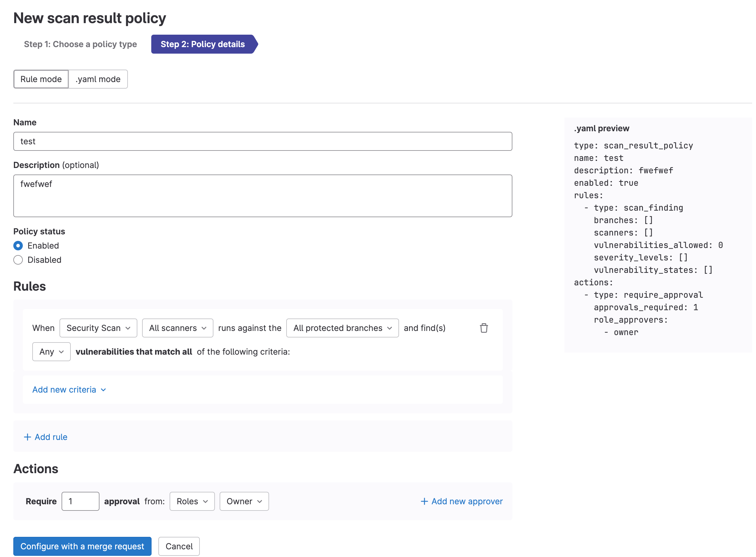Switch to Rule mode tab
This screenshot has height=557, width=756.
41,79
